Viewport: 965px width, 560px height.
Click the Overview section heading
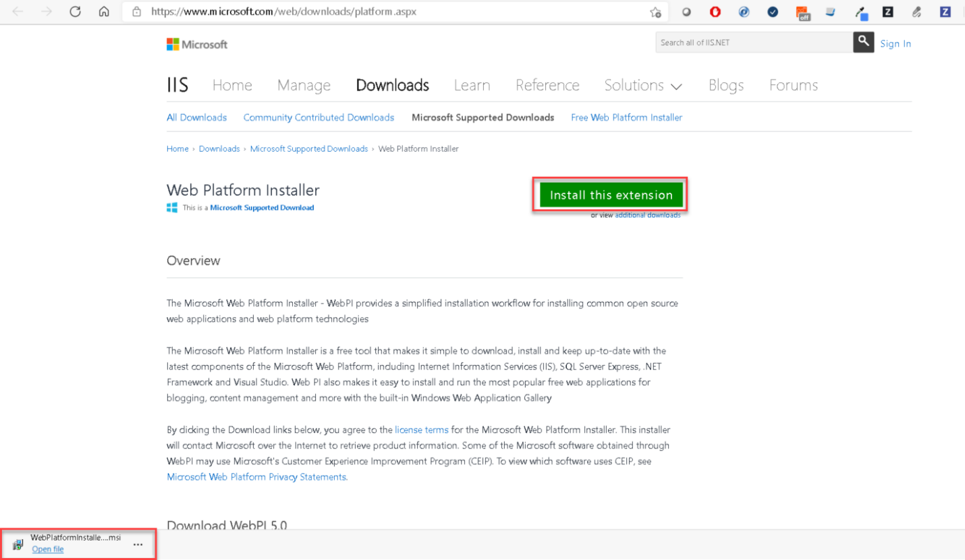pyautogui.click(x=194, y=260)
